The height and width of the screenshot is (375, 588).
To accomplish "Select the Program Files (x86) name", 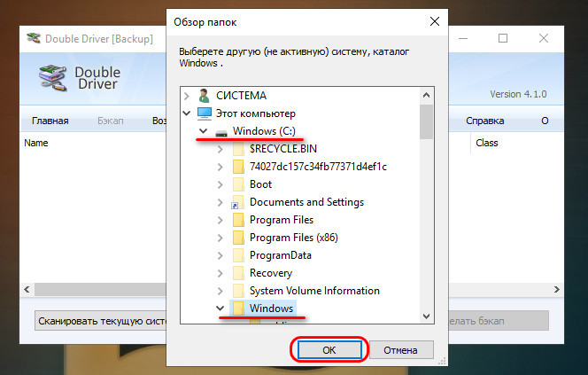I will tap(294, 238).
